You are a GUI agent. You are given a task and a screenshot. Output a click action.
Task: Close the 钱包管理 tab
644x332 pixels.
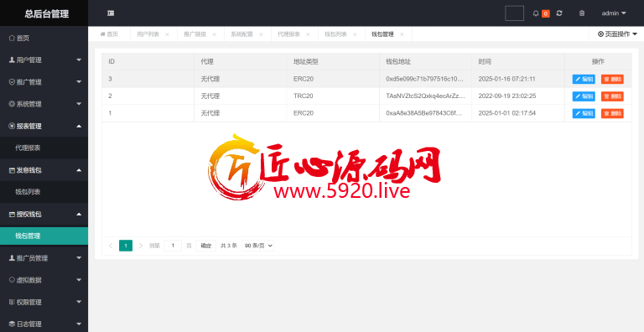pyautogui.click(x=402, y=34)
